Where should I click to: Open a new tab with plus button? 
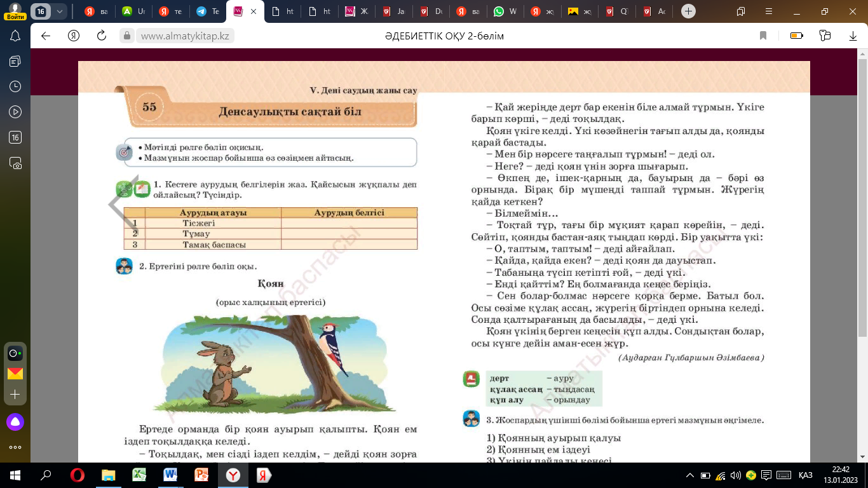coord(688,11)
